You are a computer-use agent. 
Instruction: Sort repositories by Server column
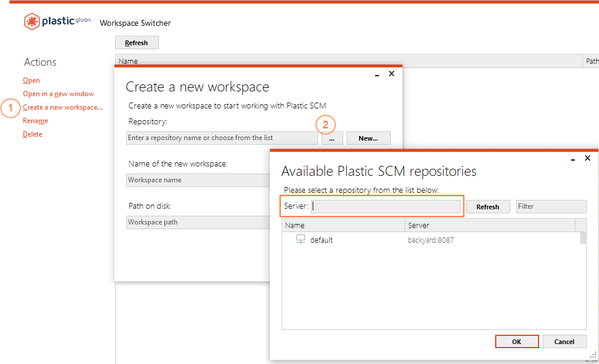click(490, 225)
